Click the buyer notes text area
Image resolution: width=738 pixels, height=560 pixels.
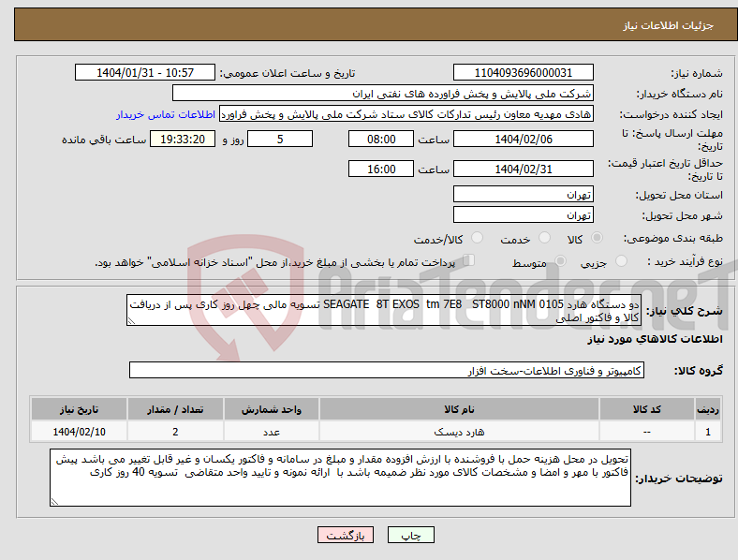pos(340,478)
